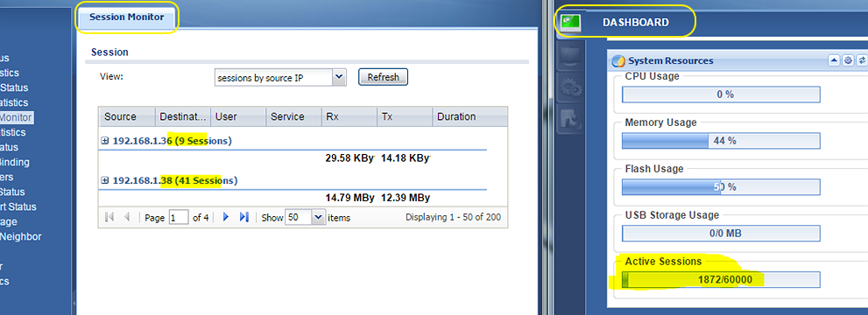Click the green Dashboard monitor icon
868x315 pixels.
(x=570, y=22)
